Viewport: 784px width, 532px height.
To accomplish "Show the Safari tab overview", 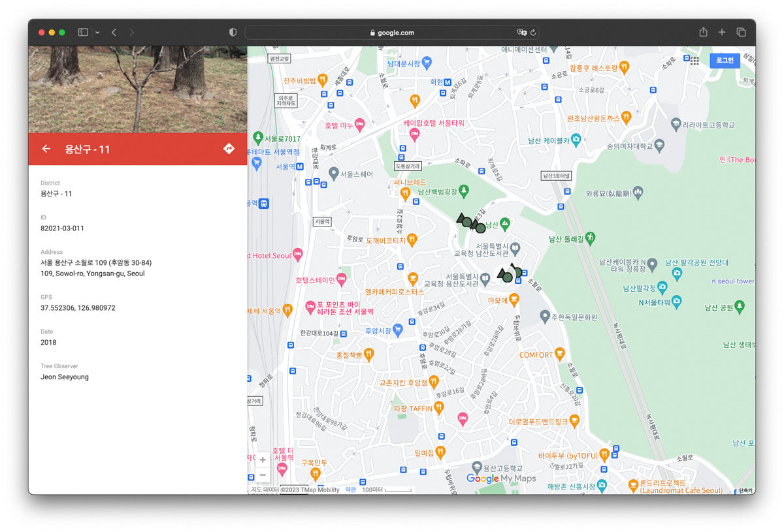I will tap(742, 32).
